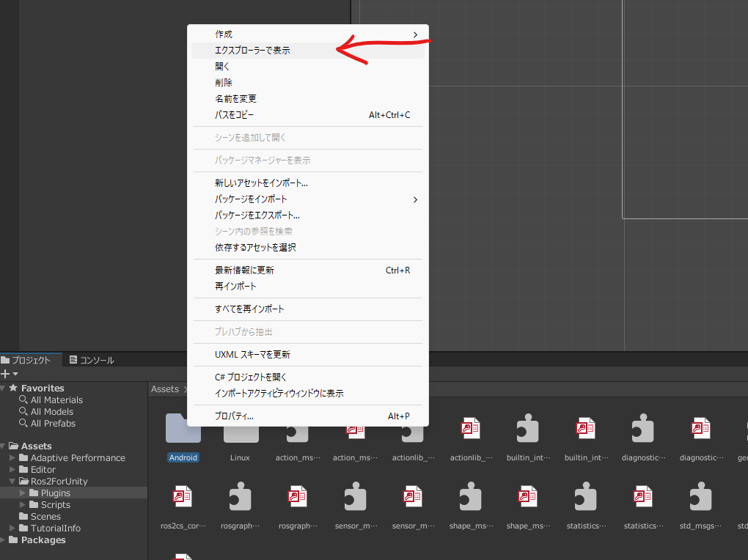
Task: Click the plus icon in the Project panel
Action: coord(6,374)
